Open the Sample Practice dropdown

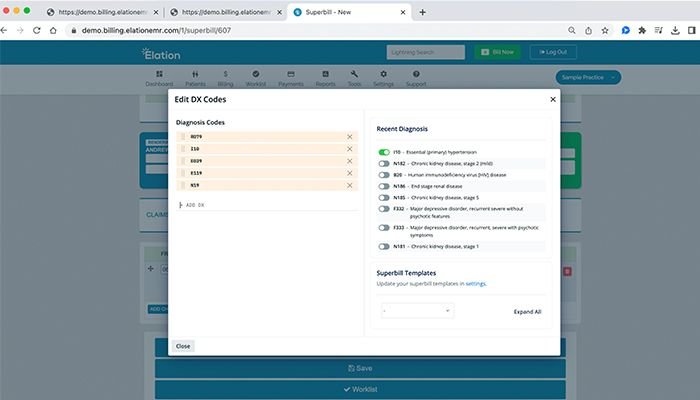pos(588,77)
